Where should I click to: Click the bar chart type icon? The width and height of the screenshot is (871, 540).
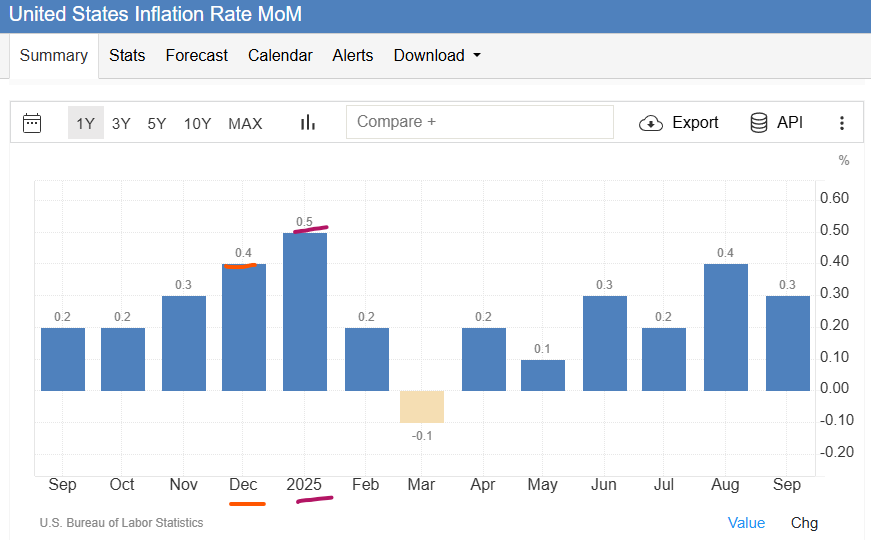(x=308, y=123)
